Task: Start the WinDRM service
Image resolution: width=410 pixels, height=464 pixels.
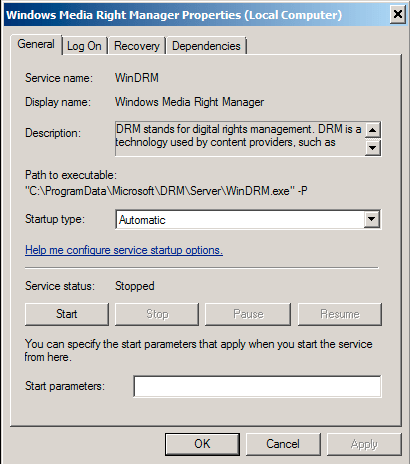Action: coord(67,314)
